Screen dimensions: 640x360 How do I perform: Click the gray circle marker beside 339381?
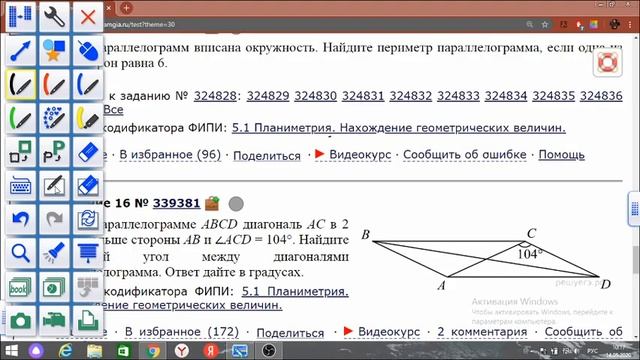[236, 204]
